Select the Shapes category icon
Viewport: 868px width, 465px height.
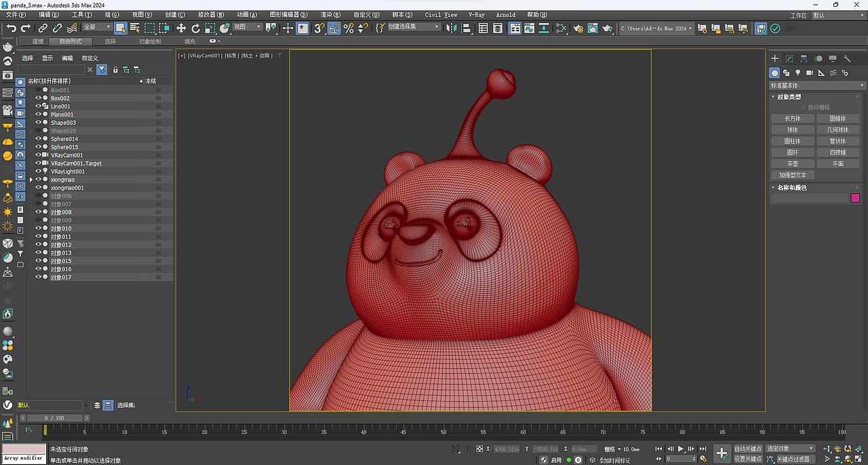pyautogui.click(x=787, y=73)
